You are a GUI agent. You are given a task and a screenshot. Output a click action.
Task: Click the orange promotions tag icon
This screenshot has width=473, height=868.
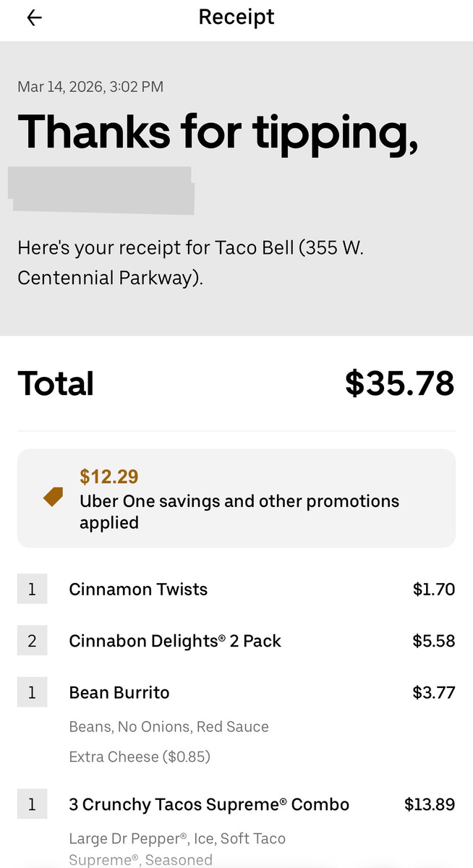(53, 497)
